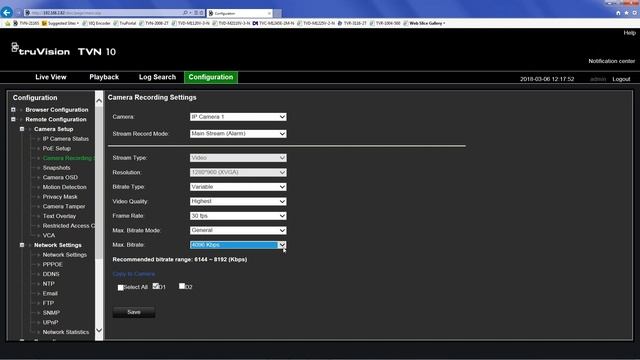Log out using the Logout link
Image resolution: width=640 pixels, height=360 pixels.
[x=621, y=79]
